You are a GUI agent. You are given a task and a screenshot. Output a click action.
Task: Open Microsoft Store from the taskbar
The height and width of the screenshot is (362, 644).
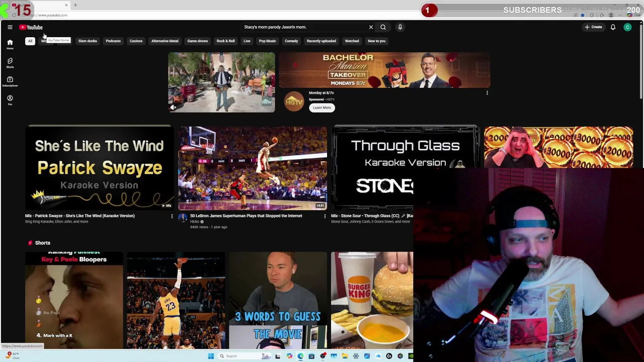pos(311,356)
